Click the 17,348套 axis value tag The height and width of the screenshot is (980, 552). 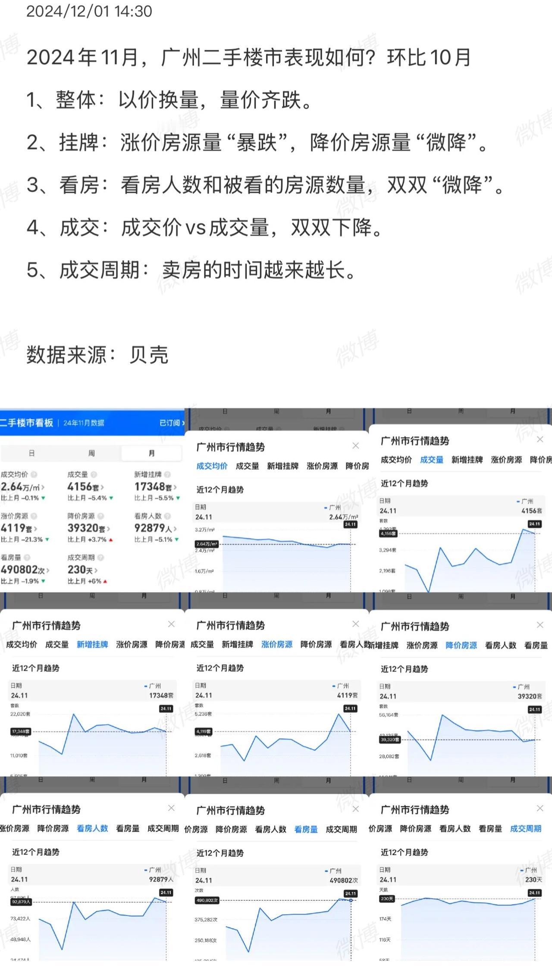coord(21,731)
